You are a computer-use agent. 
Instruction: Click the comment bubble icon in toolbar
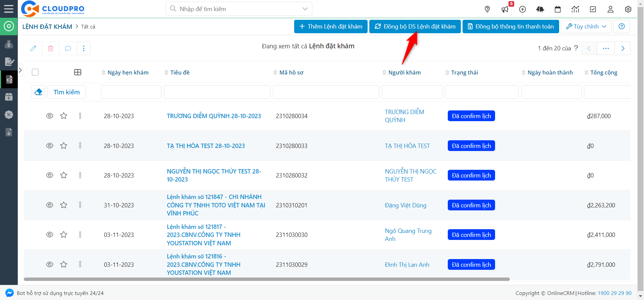pos(68,48)
